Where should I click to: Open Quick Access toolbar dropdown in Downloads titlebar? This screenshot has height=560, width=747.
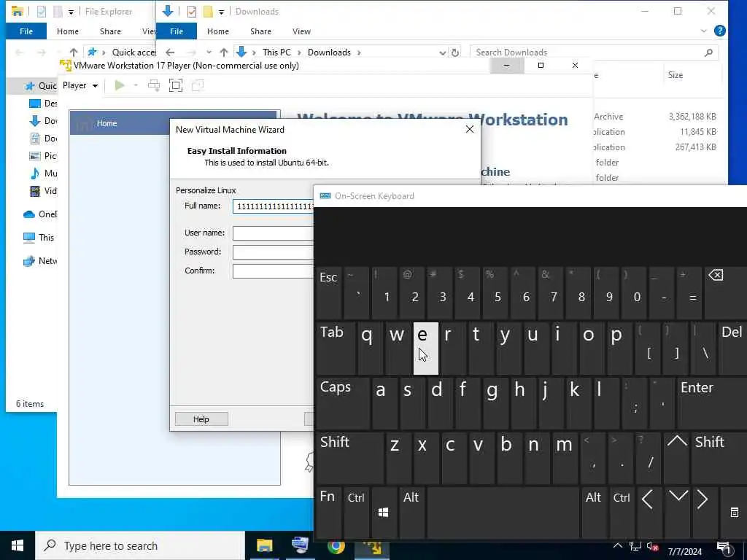[x=222, y=12]
